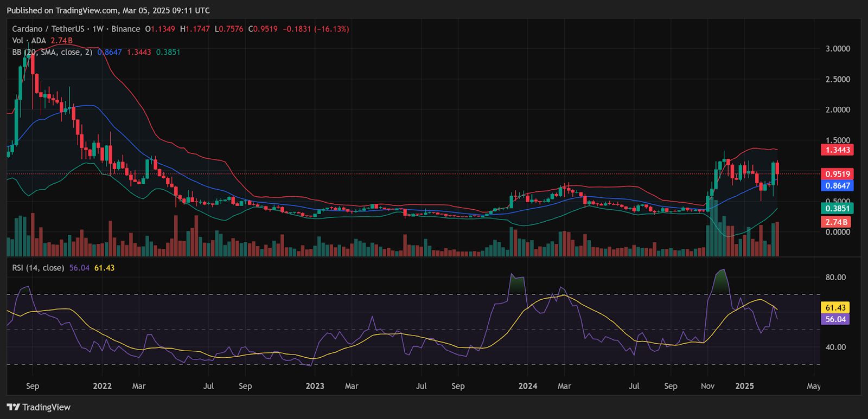
Task: Click the 3.0000 level on price axis
Action: 838,49
